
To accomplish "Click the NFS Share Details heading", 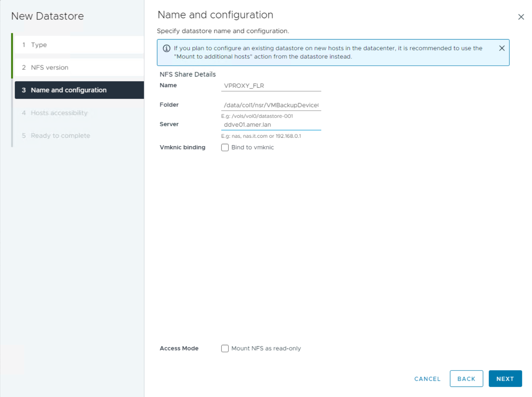I will pyautogui.click(x=187, y=74).
